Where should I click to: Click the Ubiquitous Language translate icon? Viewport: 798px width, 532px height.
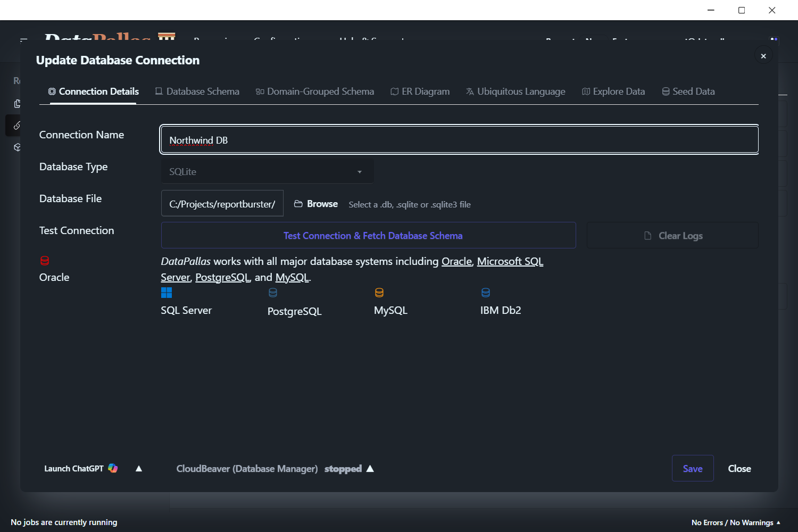pos(470,92)
